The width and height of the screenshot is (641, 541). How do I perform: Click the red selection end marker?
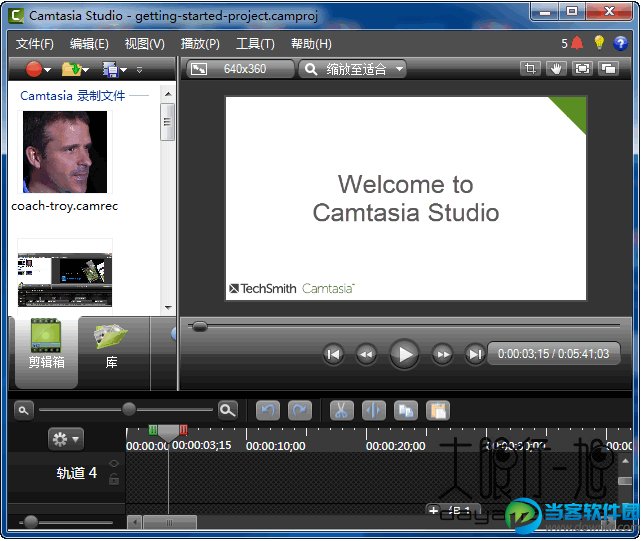pyautogui.click(x=184, y=430)
